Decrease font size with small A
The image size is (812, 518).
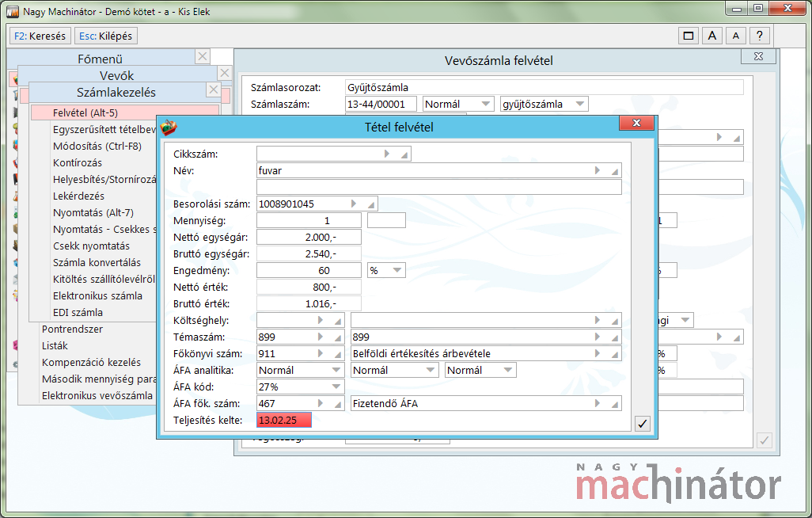(736, 36)
